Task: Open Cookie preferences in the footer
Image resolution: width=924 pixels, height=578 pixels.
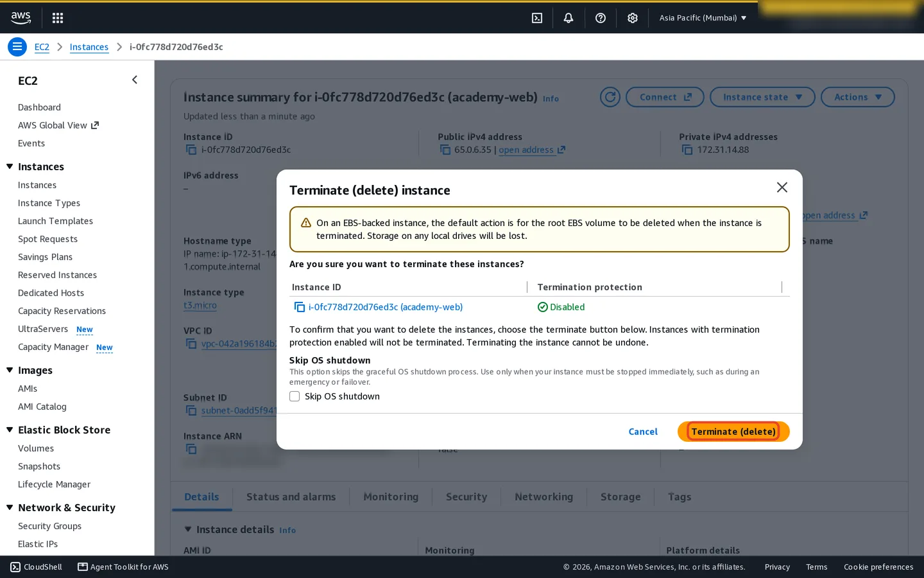Action: pyautogui.click(x=878, y=567)
